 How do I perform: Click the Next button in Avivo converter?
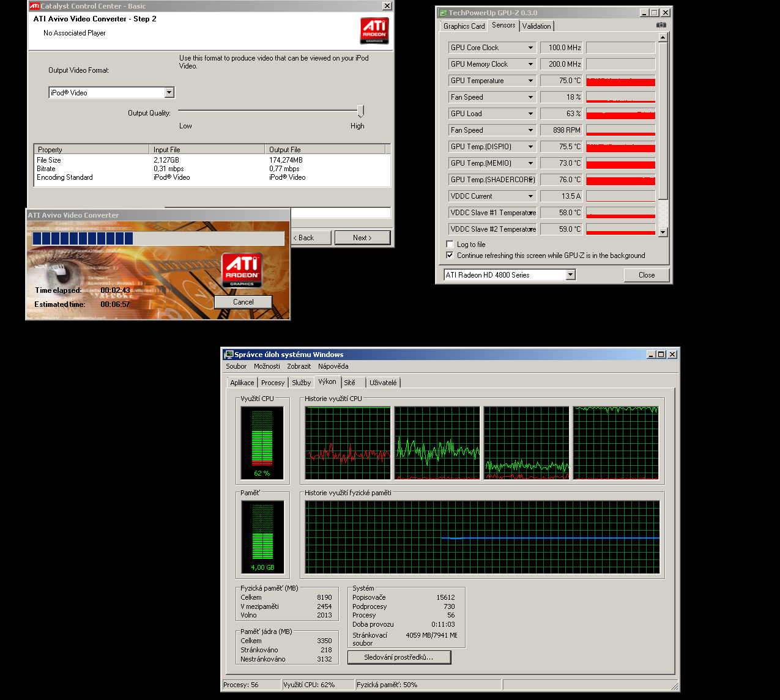362,238
